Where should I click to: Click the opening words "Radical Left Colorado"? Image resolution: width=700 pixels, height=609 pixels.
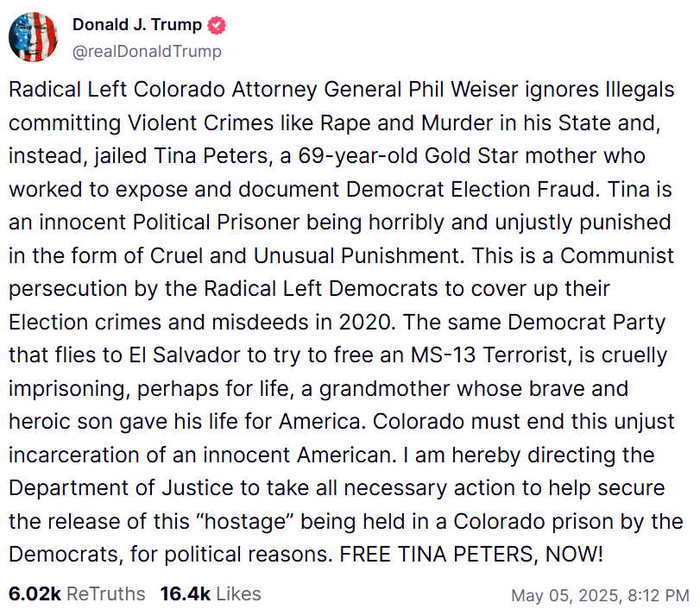(x=112, y=90)
